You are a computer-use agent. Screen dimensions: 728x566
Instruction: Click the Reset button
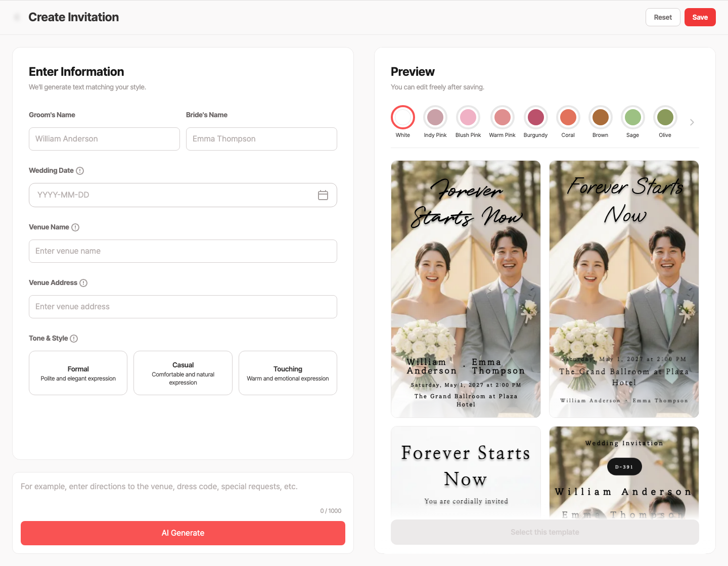663,17
